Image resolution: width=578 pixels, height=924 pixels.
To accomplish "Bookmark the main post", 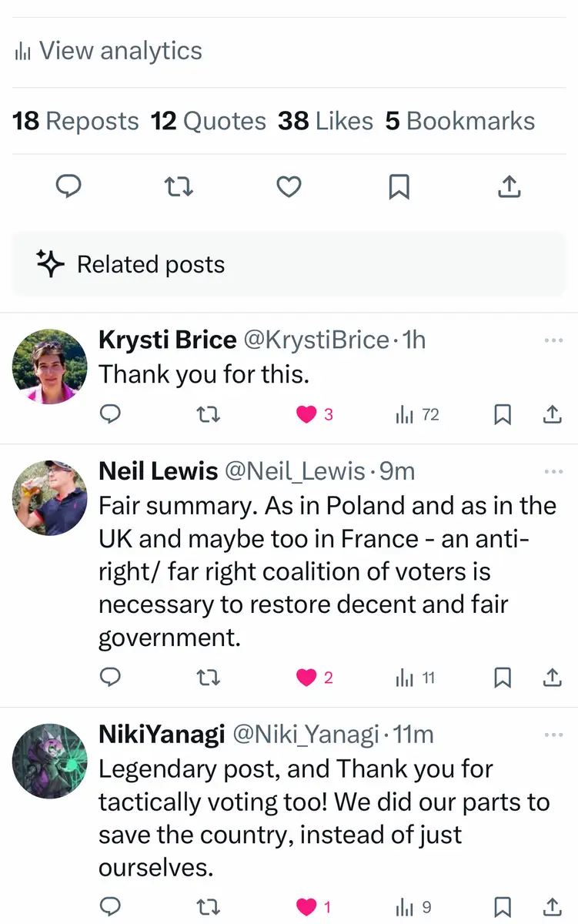I will coord(399,186).
